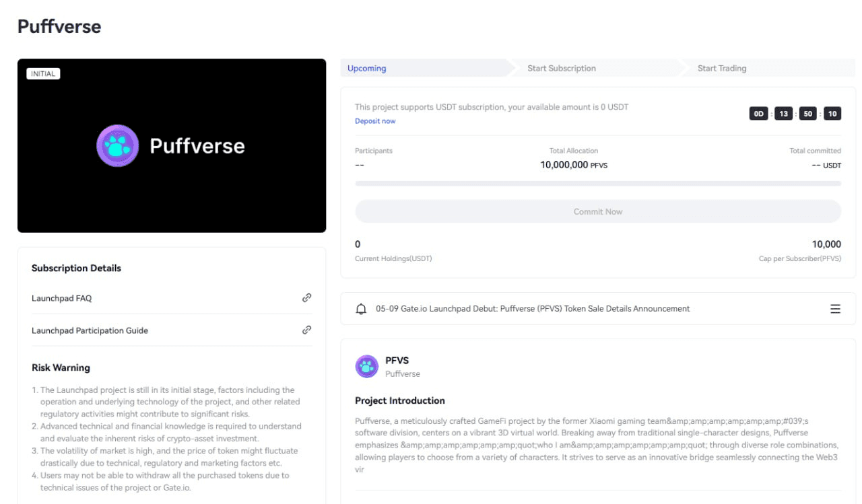Click the Total Allocation label
The height and width of the screenshot is (504, 862).
tap(574, 151)
